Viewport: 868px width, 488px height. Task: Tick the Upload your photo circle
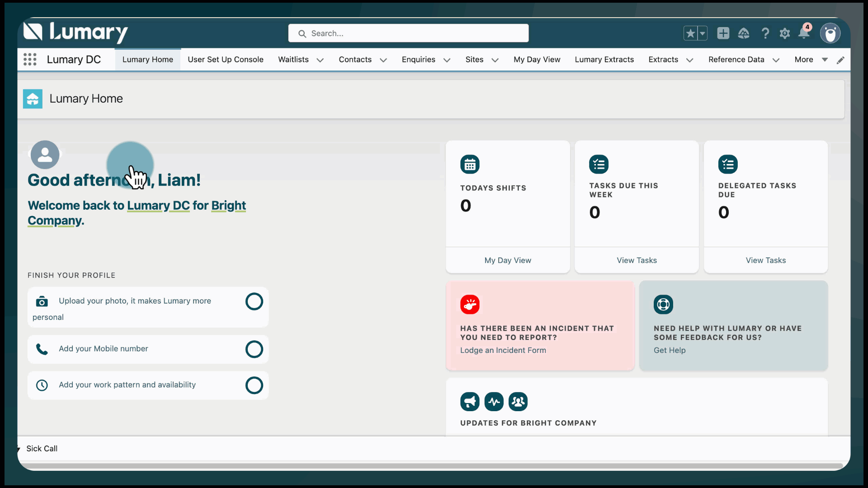(x=254, y=301)
